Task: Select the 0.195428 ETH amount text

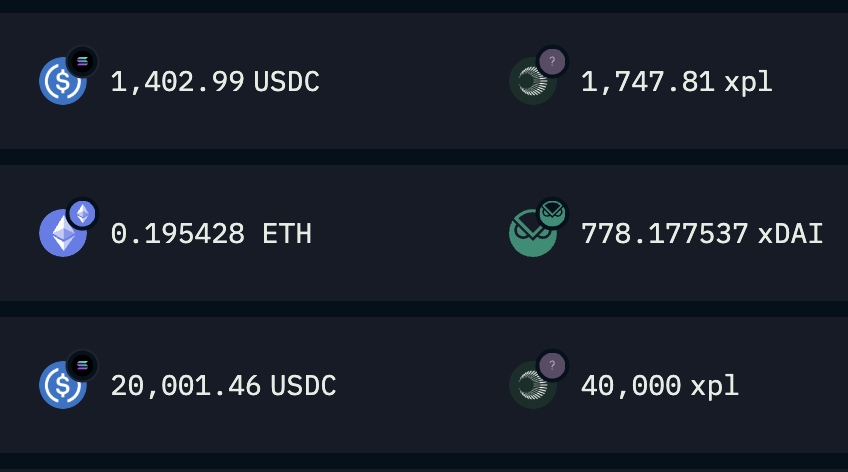Action: click(211, 234)
